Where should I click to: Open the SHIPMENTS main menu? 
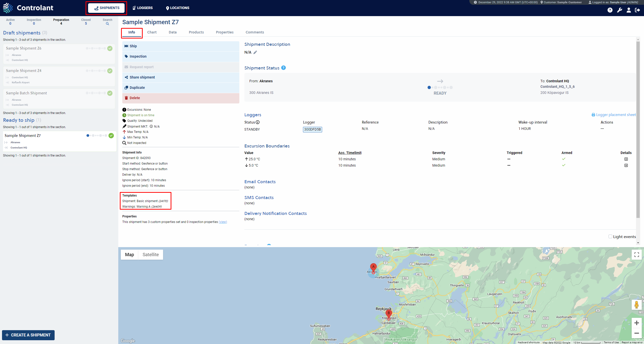point(106,8)
